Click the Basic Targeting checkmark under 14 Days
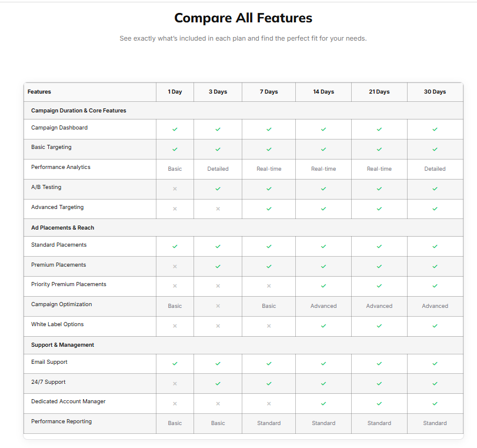 point(323,149)
